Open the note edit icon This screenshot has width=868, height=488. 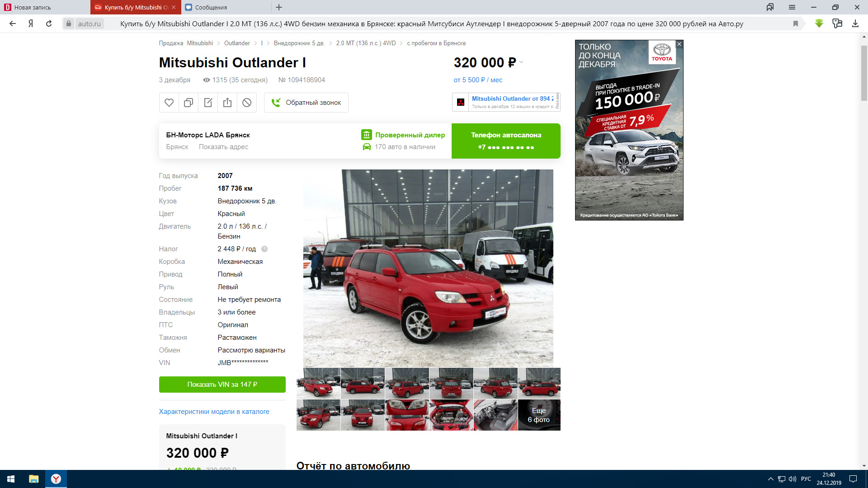pyautogui.click(x=208, y=103)
